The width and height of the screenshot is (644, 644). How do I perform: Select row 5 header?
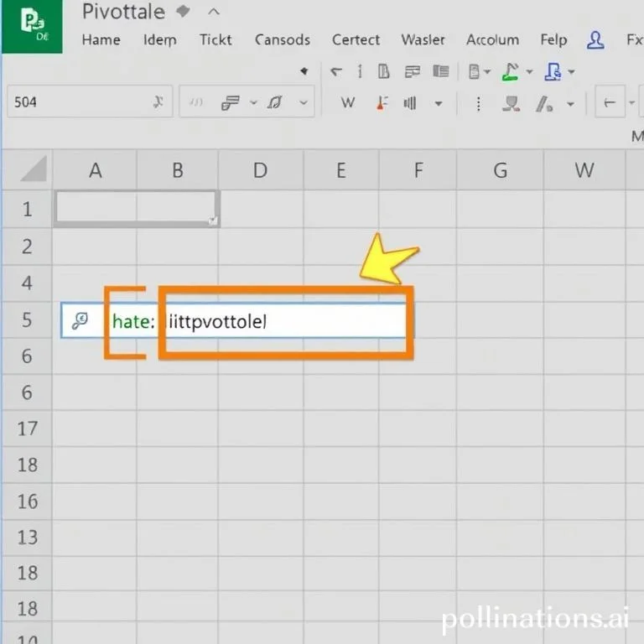(x=27, y=319)
